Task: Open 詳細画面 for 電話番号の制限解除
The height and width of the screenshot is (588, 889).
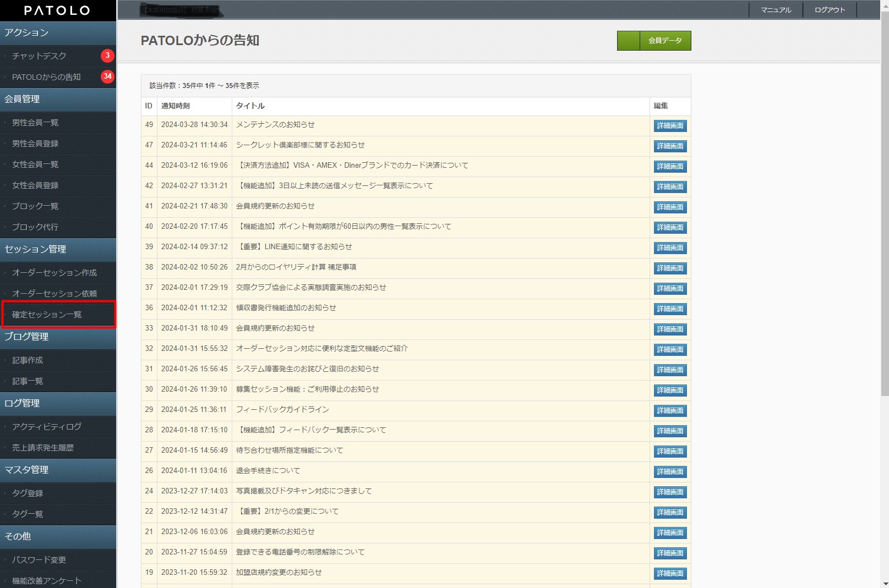Action: tap(670, 553)
